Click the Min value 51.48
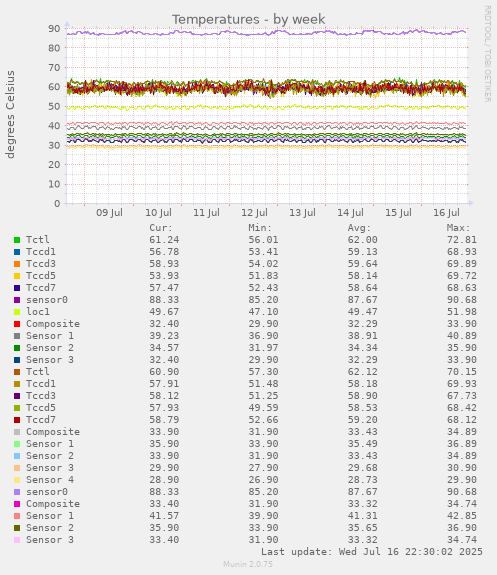 click(x=263, y=384)
